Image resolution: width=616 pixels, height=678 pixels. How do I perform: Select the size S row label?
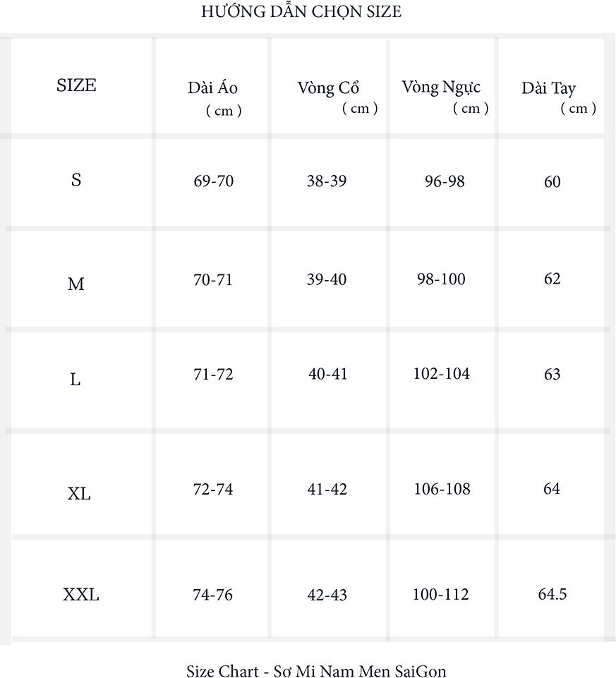coord(76,180)
